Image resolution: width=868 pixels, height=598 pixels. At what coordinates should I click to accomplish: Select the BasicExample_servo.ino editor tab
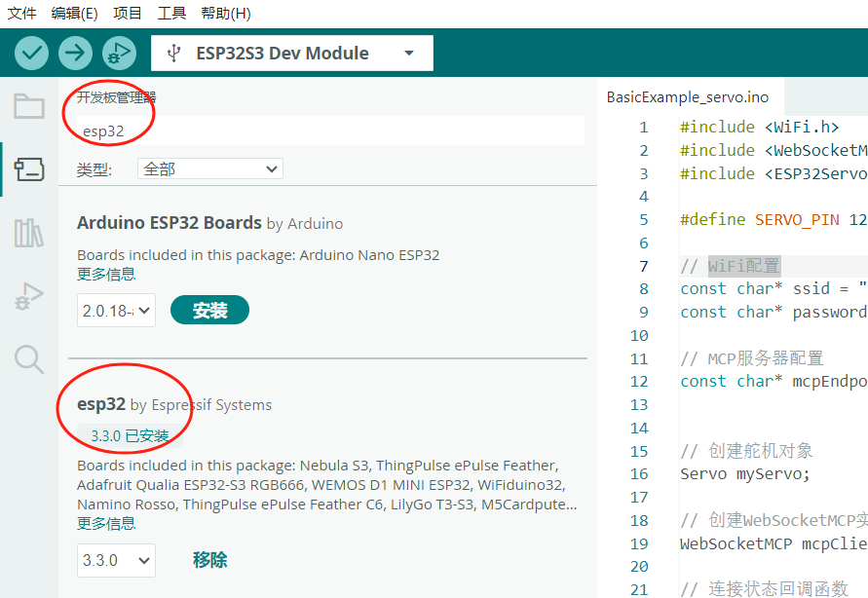[x=688, y=97]
